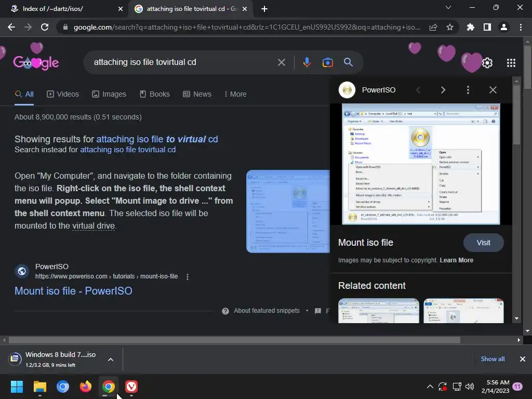This screenshot has height=399, width=532.
Task: Submit search with the magnifier icon
Action: click(x=348, y=62)
